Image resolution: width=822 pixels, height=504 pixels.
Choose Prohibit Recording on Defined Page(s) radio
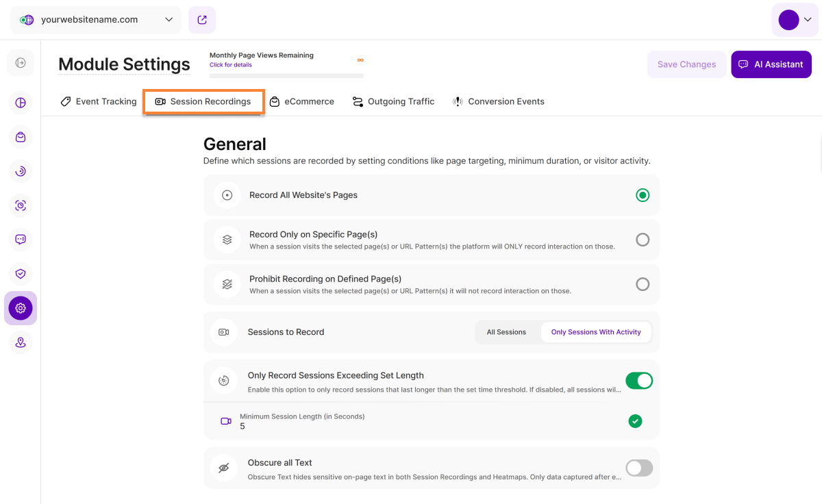click(642, 284)
